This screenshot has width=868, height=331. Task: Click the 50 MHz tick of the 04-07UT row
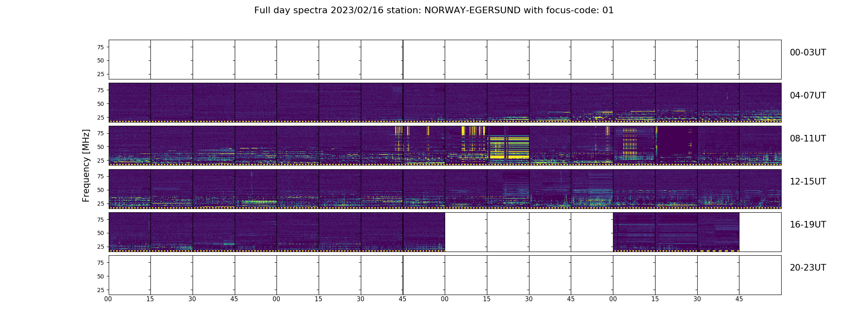[100, 104]
